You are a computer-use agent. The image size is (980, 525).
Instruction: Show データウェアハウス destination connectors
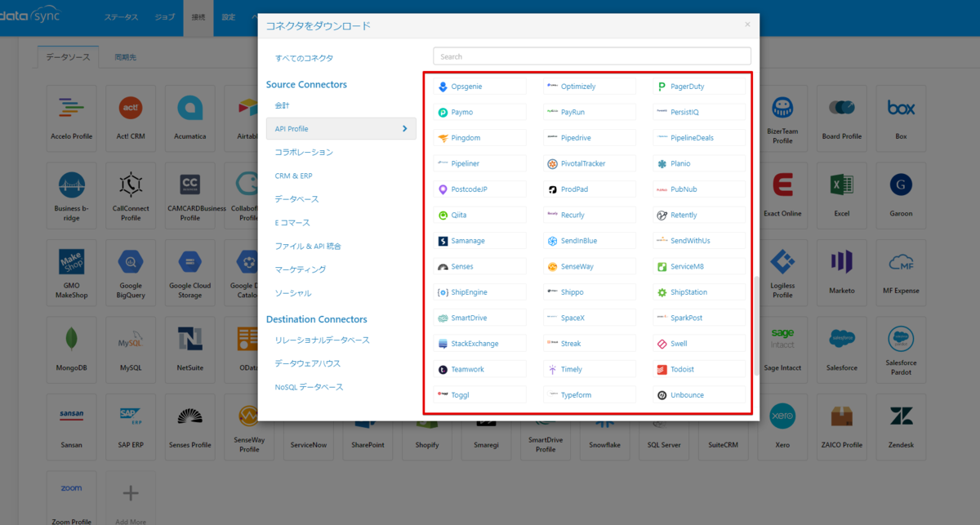click(308, 363)
